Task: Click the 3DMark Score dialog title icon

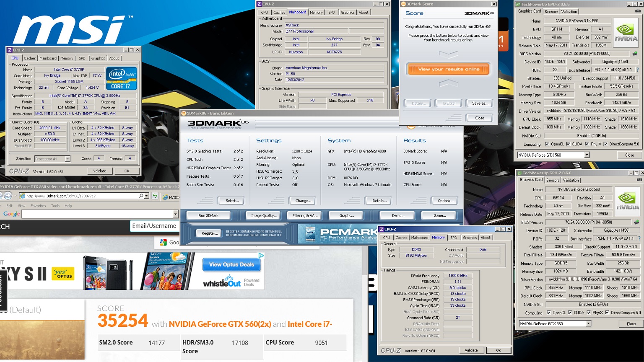Action: coord(403,4)
